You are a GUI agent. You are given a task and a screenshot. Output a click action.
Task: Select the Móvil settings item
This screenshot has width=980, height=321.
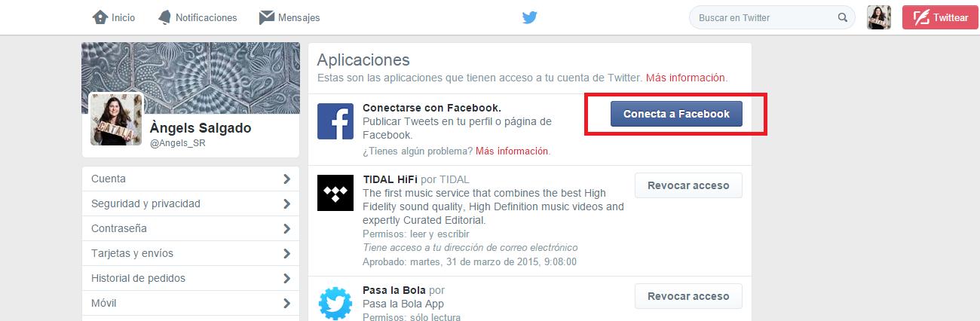pos(191,303)
